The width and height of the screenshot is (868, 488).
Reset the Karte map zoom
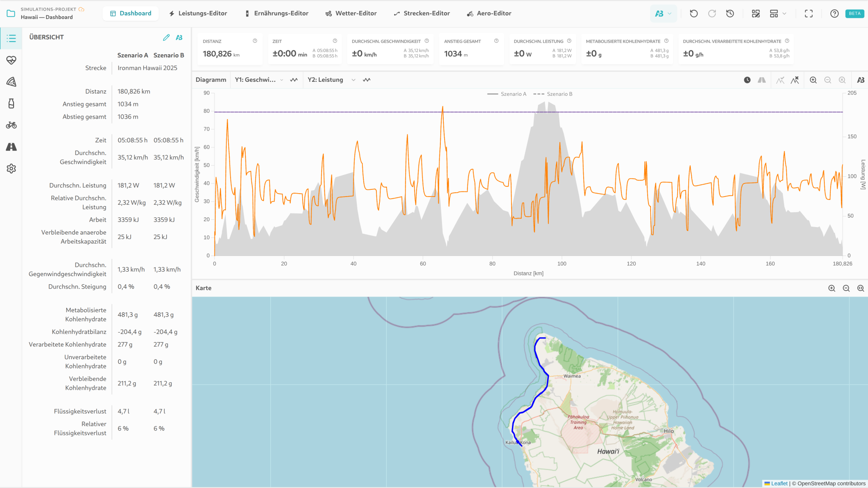pos(861,288)
